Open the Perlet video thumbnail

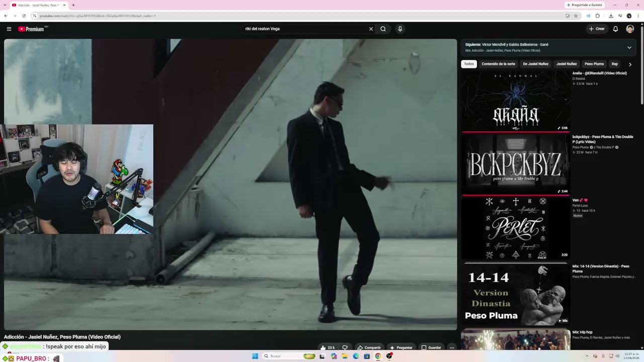pos(516,228)
